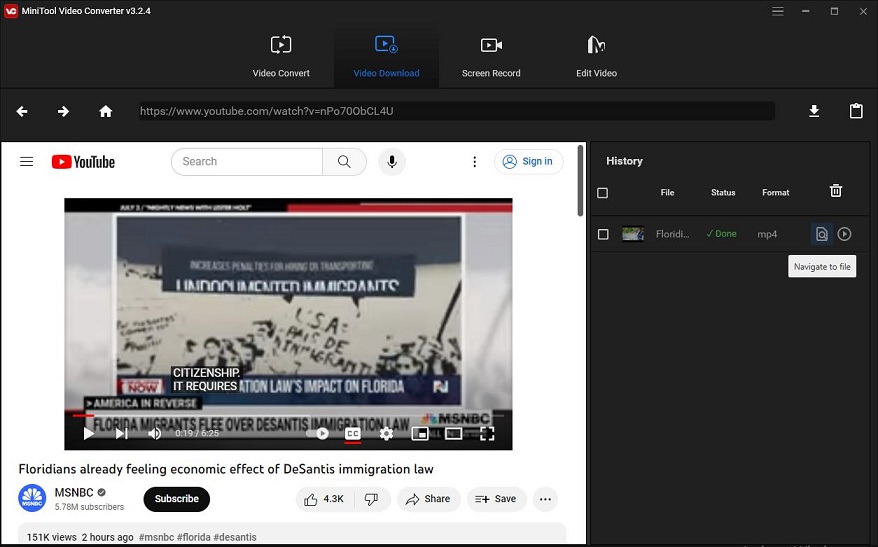Check the Floridi... download row checkbox
The height and width of the screenshot is (547, 878).
[x=603, y=234]
